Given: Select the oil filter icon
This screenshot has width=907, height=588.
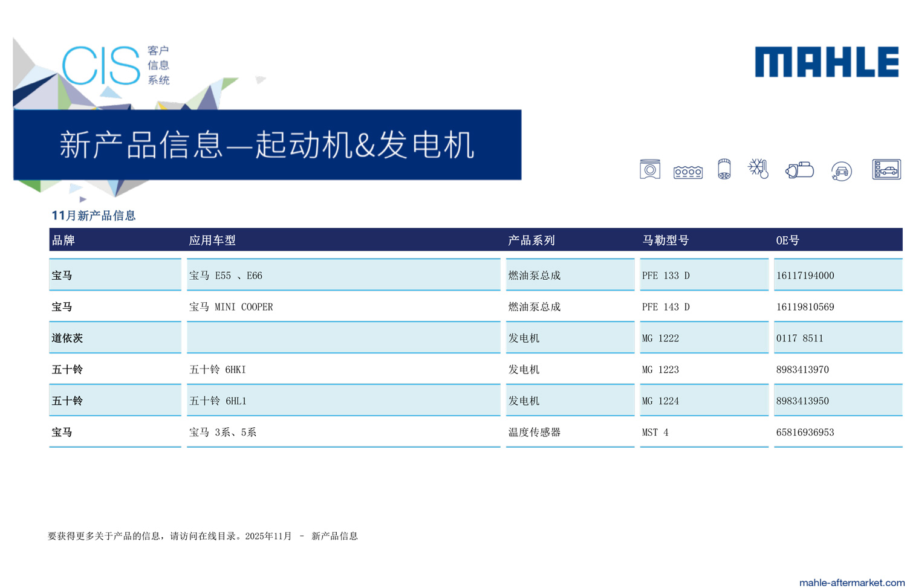Looking at the screenshot, I should click(724, 170).
